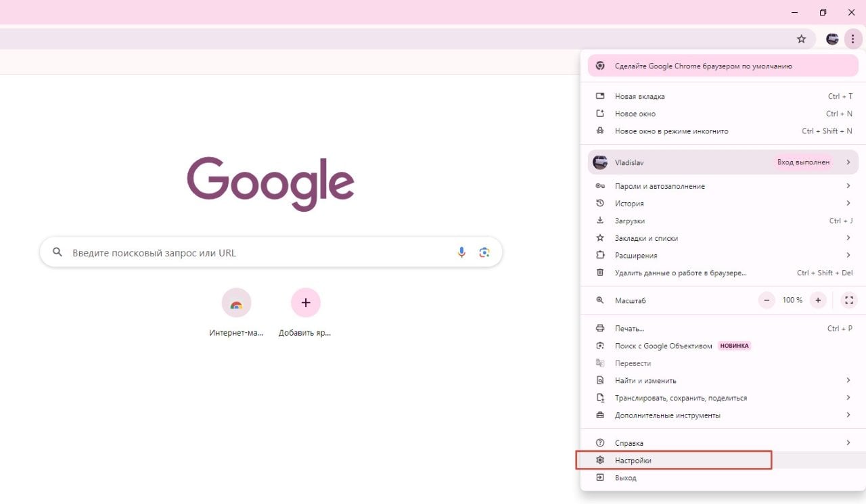
Task: Click the puzzle icon beside Расширения
Action: (x=599, y=255)
